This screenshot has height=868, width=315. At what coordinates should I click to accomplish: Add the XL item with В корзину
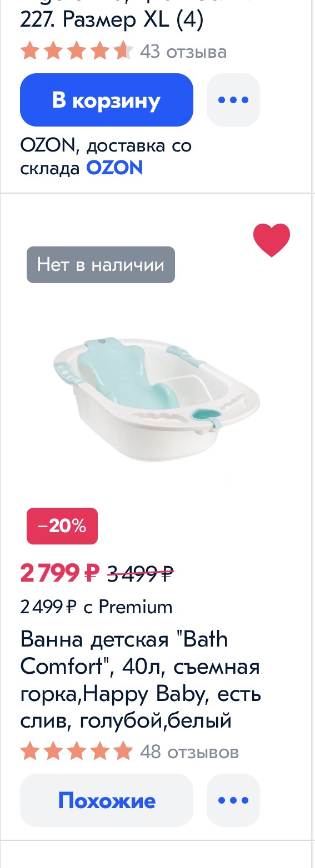point(107,100)
